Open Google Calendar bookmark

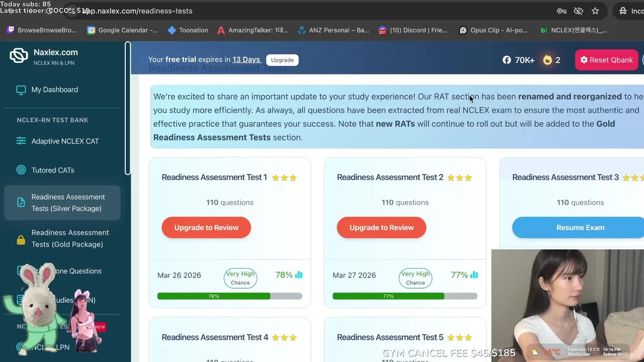pyautogui.click(x=122, y=30)
